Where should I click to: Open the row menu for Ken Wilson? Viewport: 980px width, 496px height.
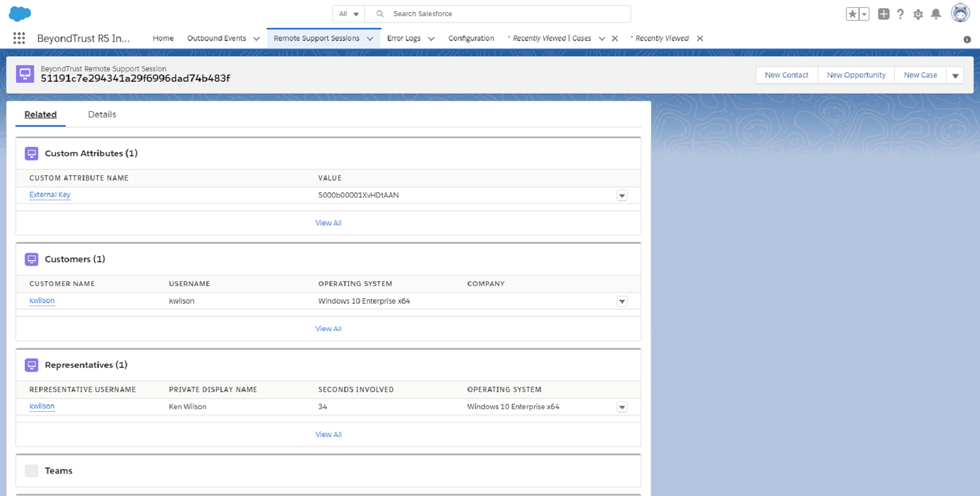622,407
